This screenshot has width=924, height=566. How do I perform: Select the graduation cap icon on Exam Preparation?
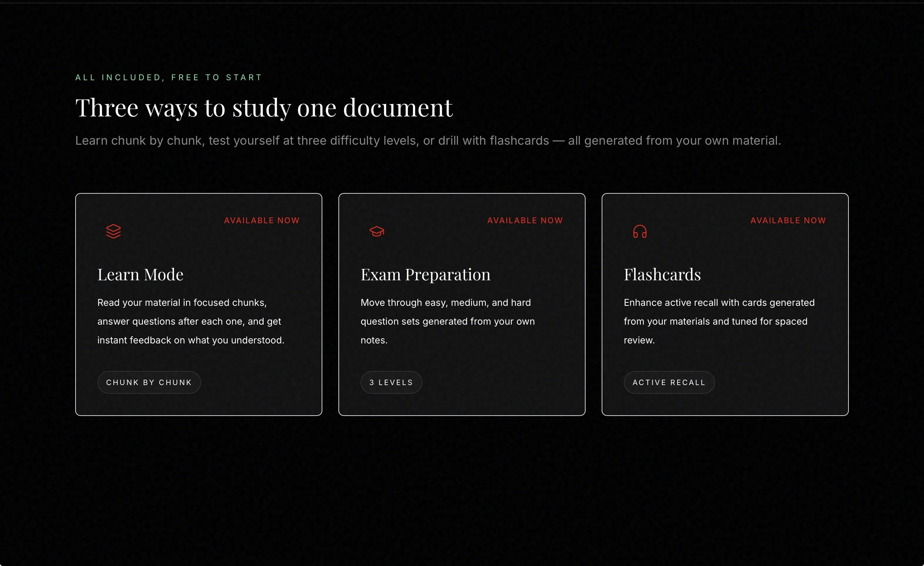[377, 231]
